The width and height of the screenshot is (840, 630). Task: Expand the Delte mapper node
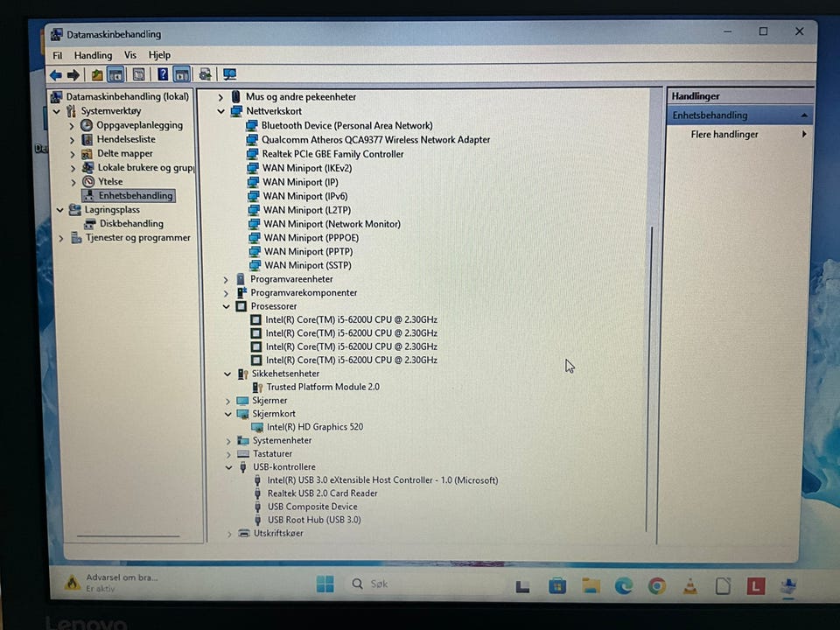[x=73, y=154]
